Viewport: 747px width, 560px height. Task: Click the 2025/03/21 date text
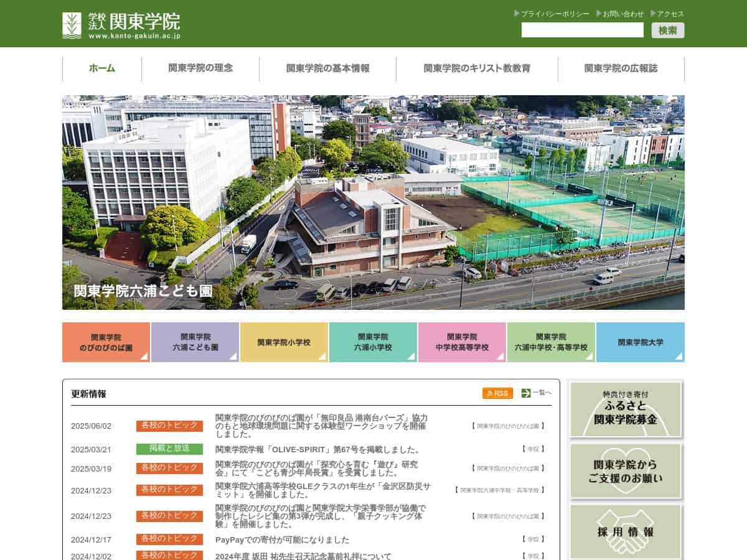click(91, 449)
